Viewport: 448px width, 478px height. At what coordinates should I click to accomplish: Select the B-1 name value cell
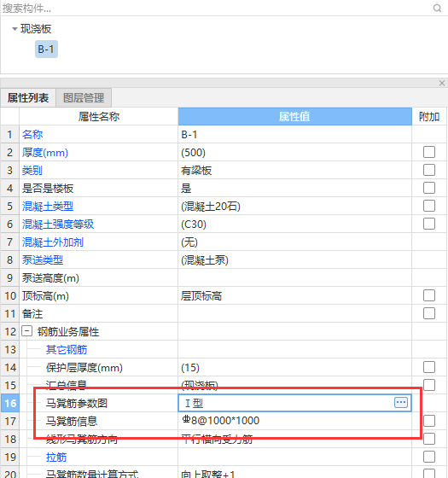pos(294,135)
